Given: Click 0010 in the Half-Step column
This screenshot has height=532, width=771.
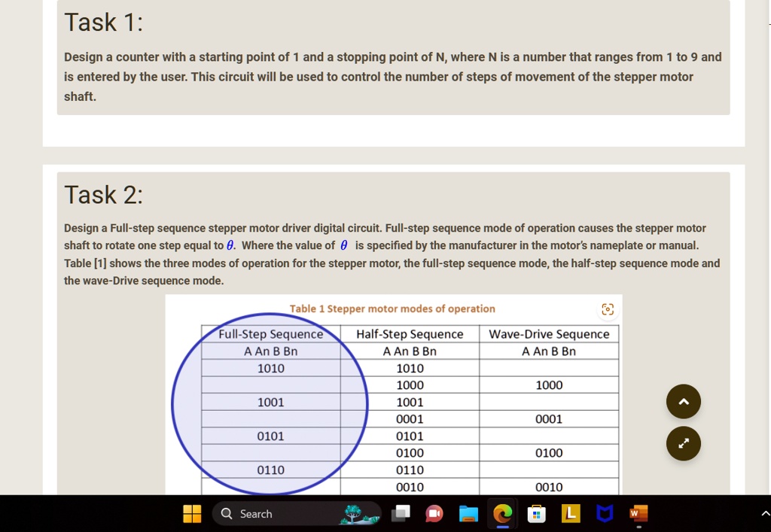Looking at the screenshot, I should click(x=410, y=487).
